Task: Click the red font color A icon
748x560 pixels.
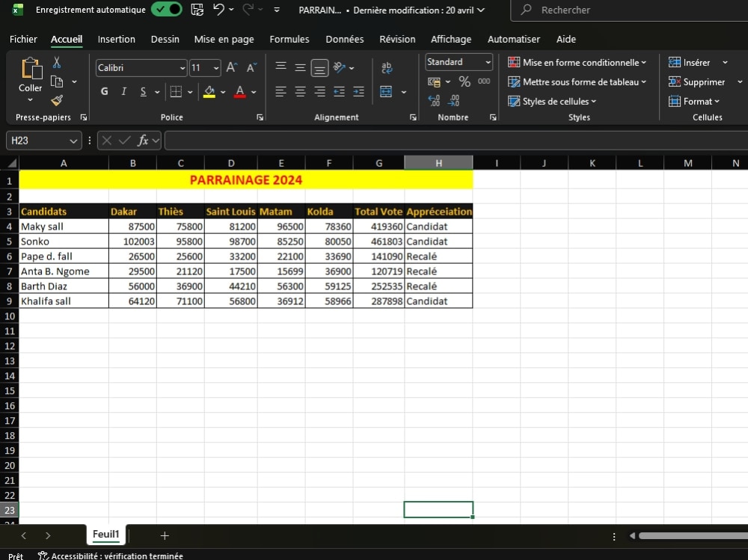Action: click(x=240, y=91)
